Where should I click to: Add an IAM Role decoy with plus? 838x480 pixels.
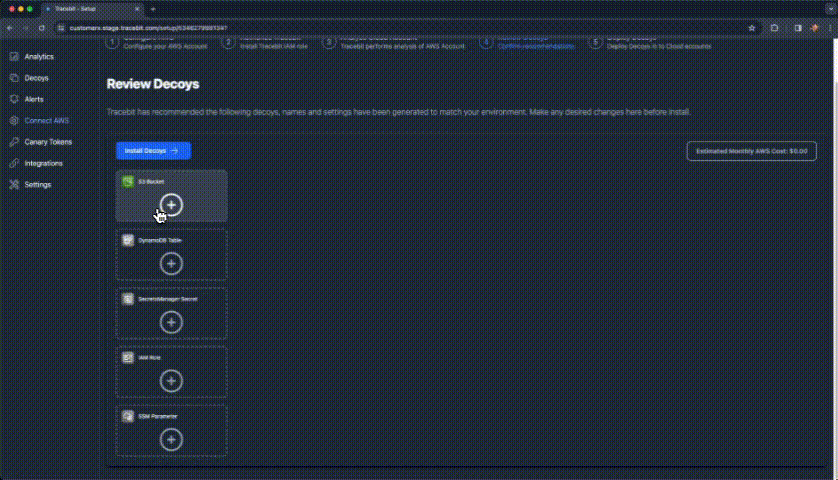(x=171, y=381)
